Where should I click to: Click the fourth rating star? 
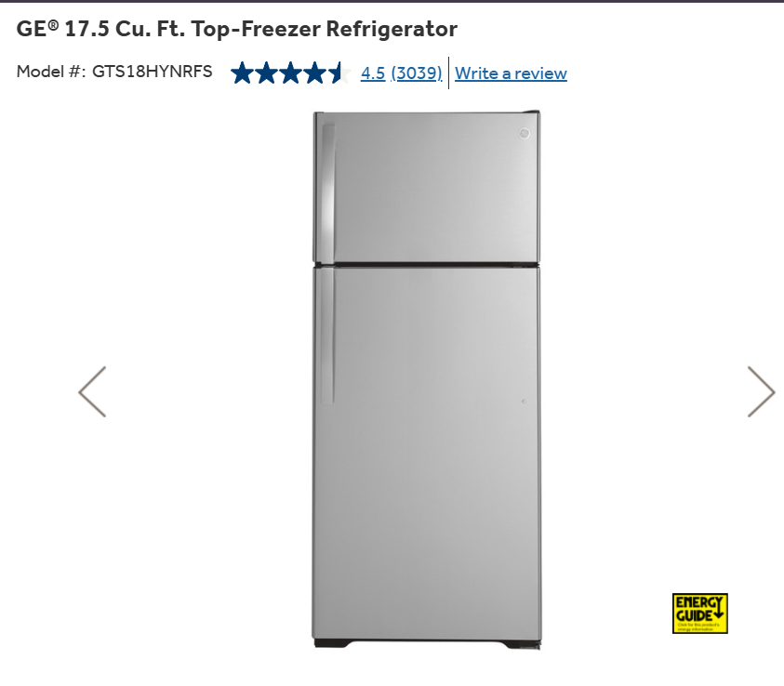click(315, 73)
